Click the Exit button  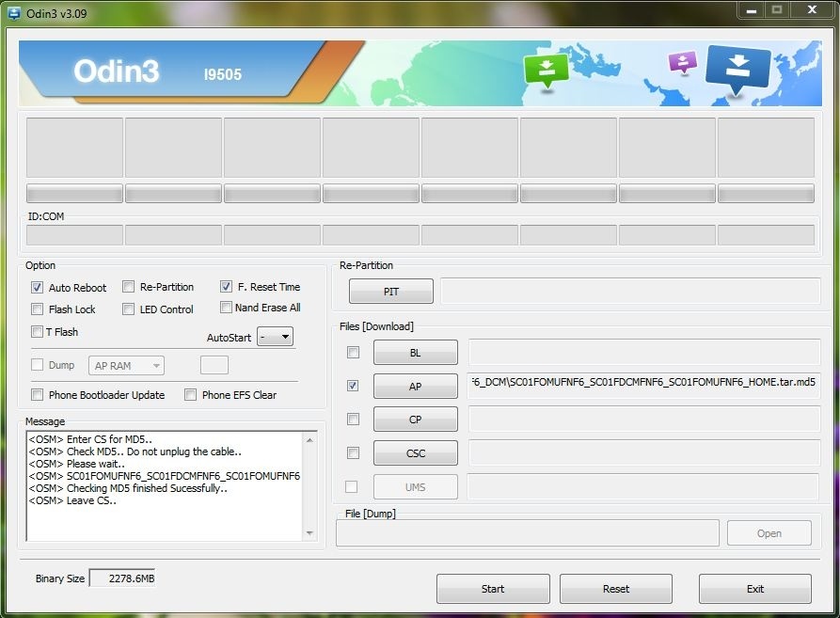click(754, 589)
